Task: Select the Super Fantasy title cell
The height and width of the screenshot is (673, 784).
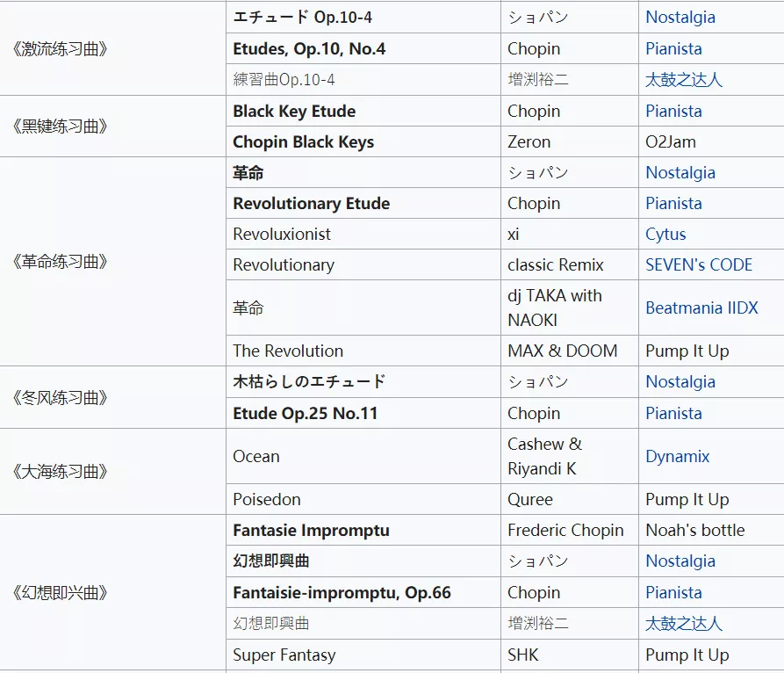Action: pyautogui.click(x=363, y=655)
